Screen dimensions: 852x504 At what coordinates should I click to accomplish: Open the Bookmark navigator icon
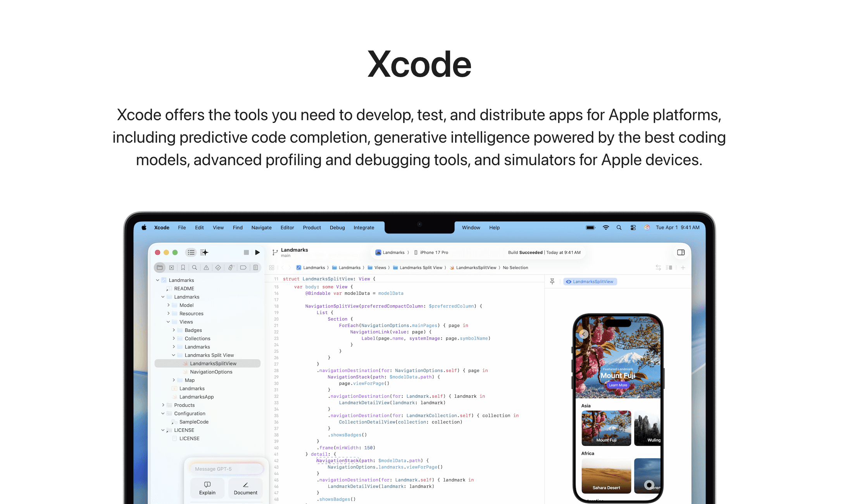(x=183, y=268)
